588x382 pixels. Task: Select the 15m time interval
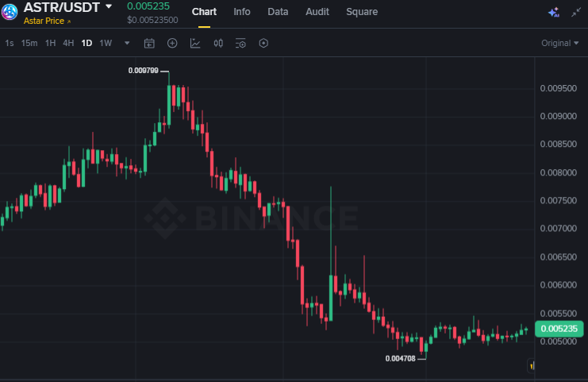coord(29,43)
